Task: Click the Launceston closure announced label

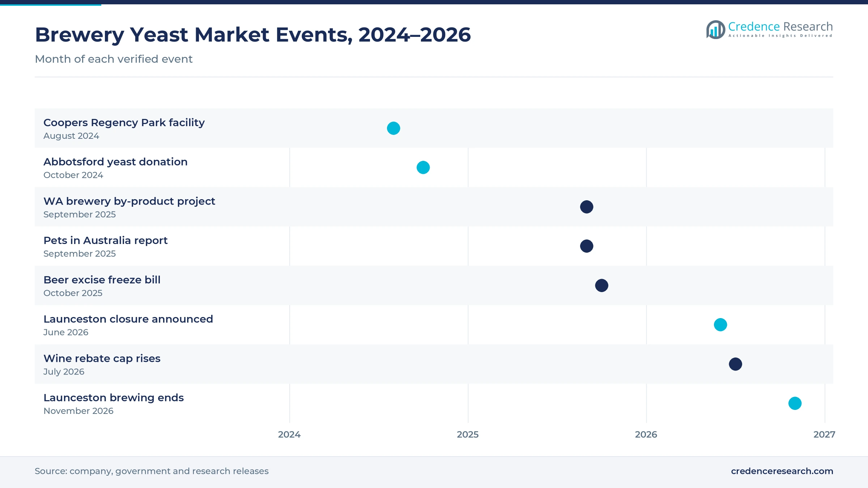Action: [x=128, y=319]
